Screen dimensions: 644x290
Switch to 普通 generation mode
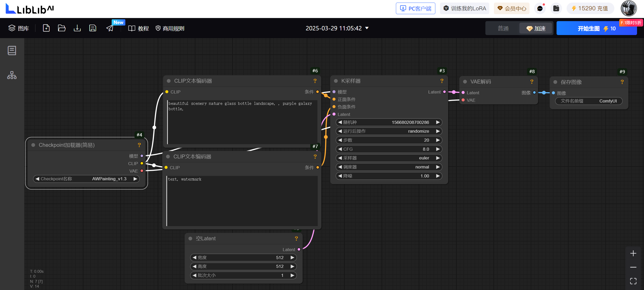[503, 28]
